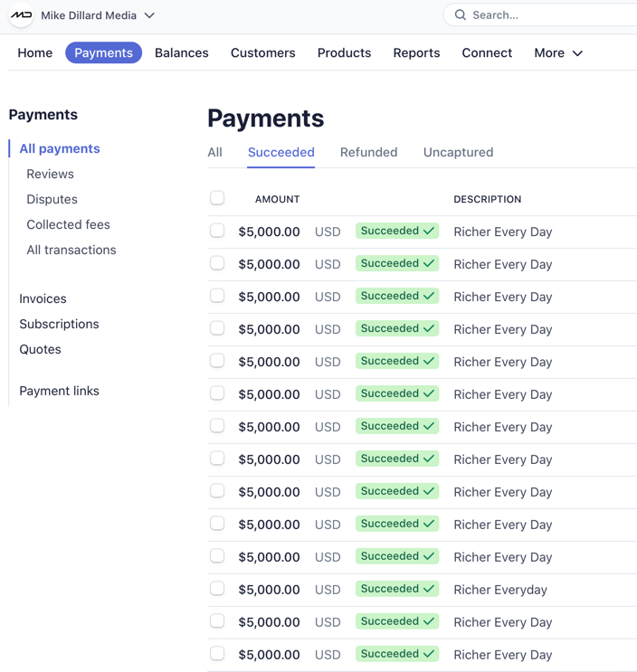Expand the Mike Dillard Media account dropdown
Image resolution: width=637 pixels, height=672 pixels.
[149, 15]
